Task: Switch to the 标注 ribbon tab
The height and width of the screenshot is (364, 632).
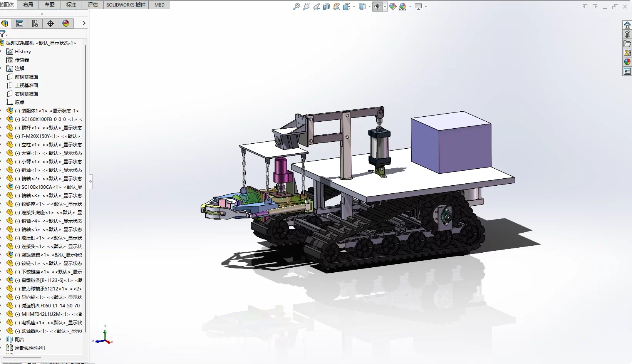Action: (71, 5)
